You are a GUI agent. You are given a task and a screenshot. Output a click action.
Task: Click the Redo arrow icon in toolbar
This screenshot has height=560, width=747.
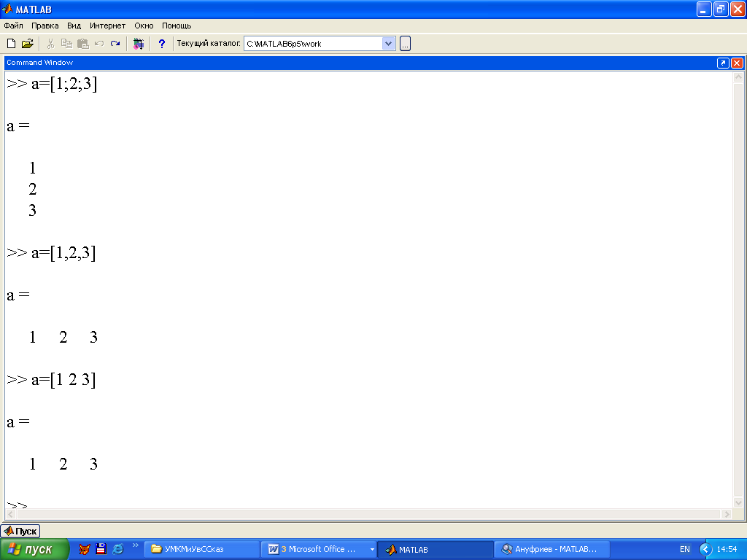tap(115, 44)
